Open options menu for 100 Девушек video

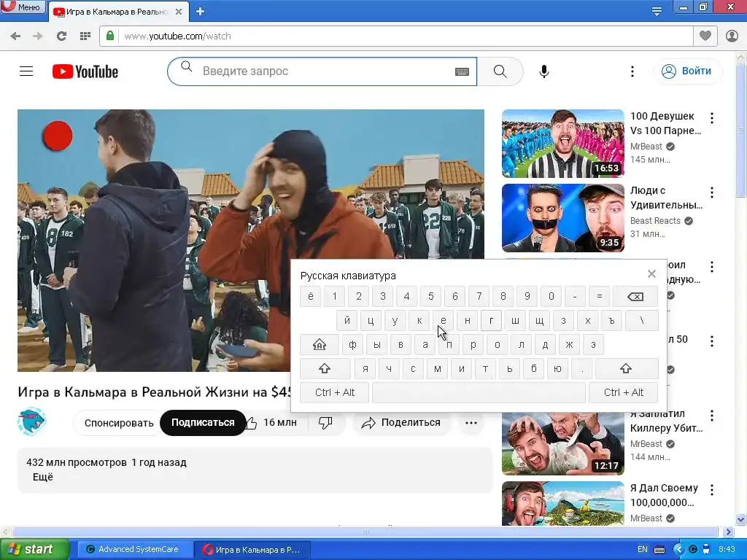click(x=712, y=117)
